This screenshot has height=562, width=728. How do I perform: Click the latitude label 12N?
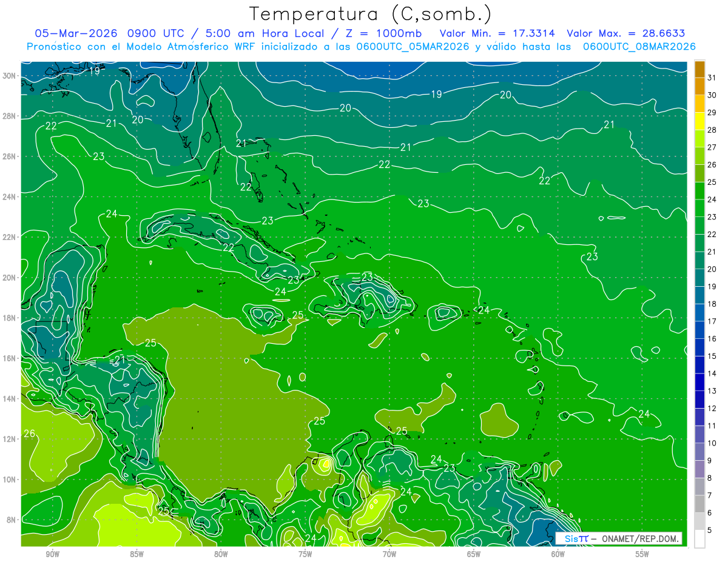10,439
